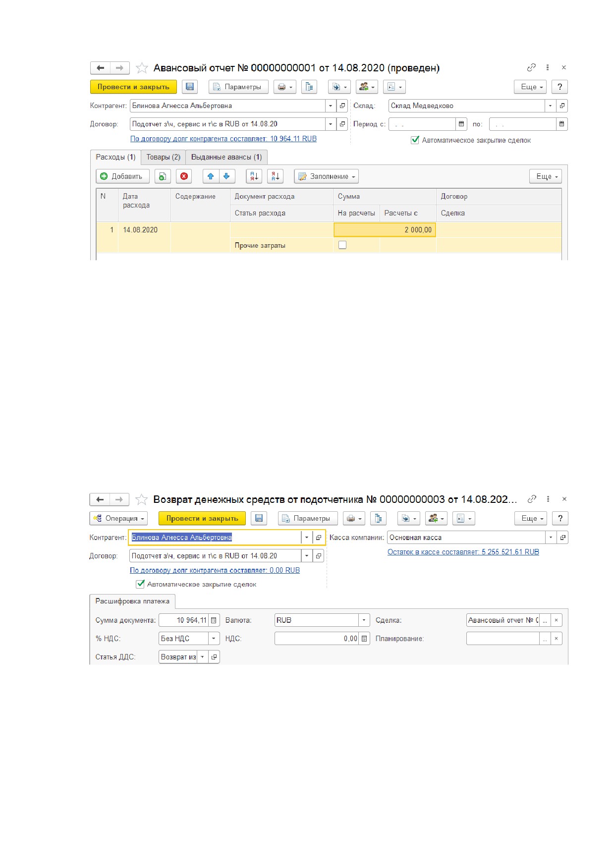Move the expense row up
The width and height of the screenshot is (614, 868).
click(x=211, y=176)
